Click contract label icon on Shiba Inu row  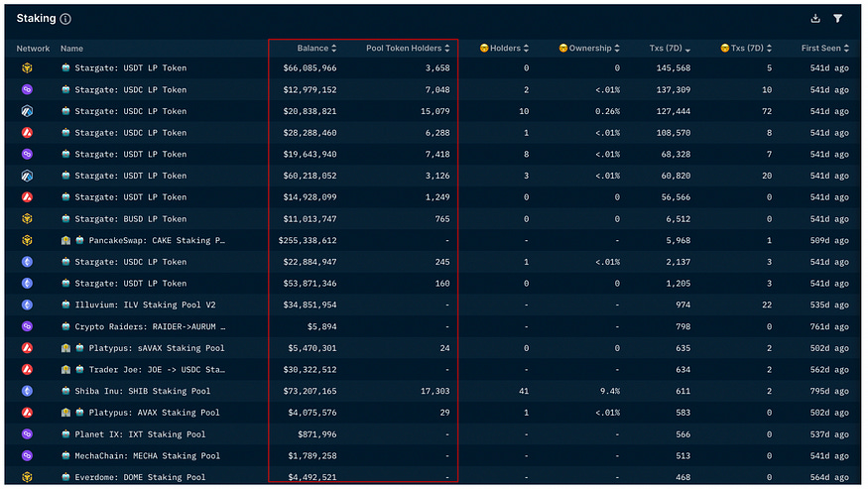click(x=65, y=391)
